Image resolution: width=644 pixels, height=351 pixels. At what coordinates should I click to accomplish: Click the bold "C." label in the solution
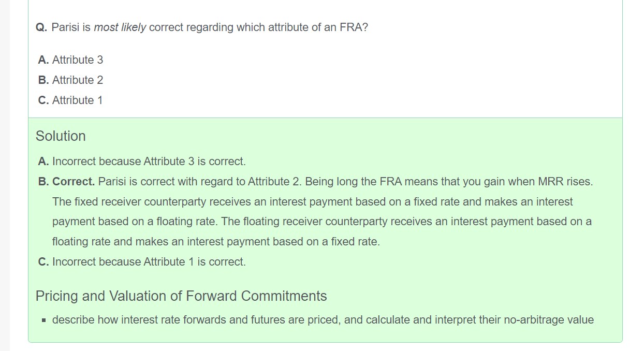43,262
